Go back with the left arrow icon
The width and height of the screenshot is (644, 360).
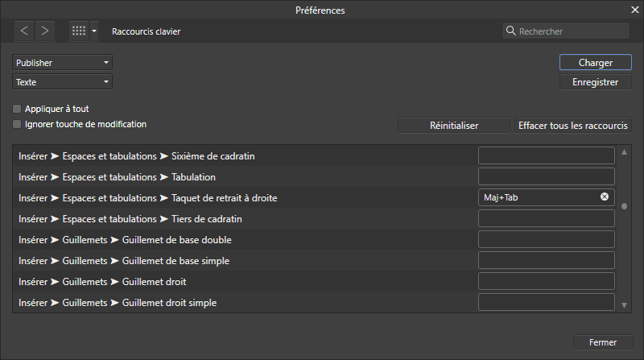click(24, 31)
